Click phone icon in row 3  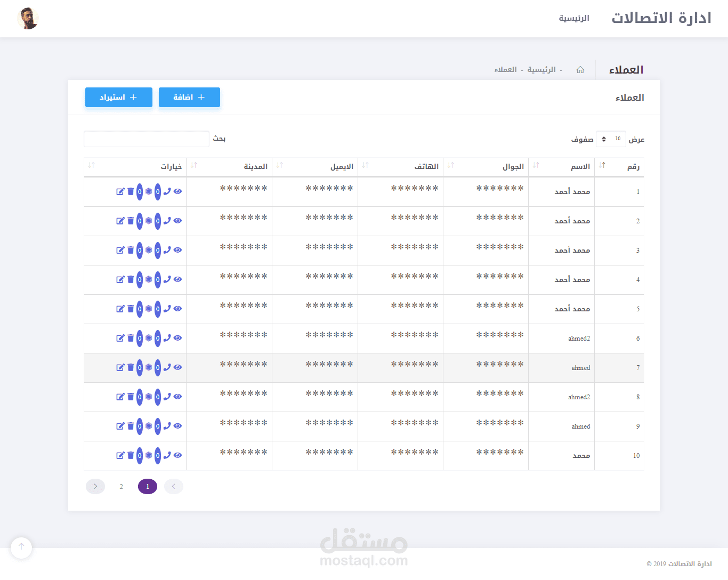(167, 250)
